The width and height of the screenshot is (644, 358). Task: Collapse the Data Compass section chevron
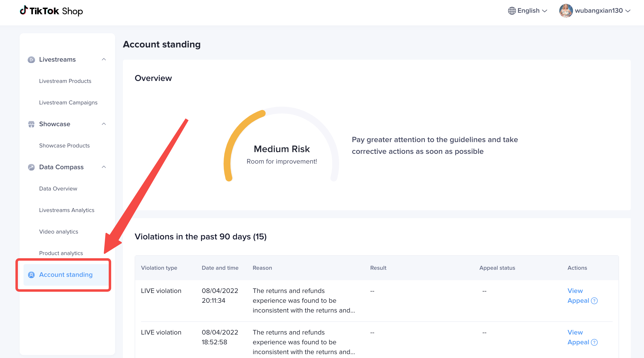[104, 167]
